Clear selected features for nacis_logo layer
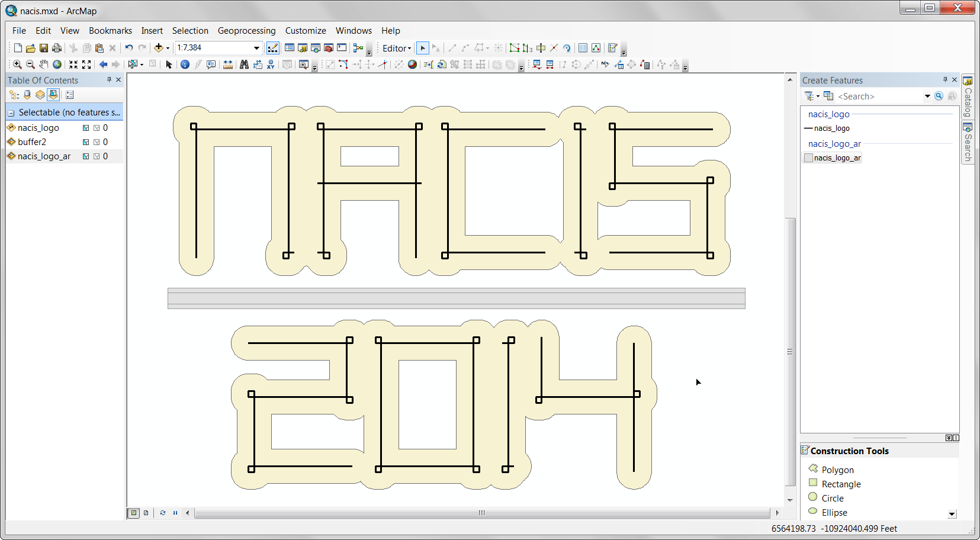 97,128
